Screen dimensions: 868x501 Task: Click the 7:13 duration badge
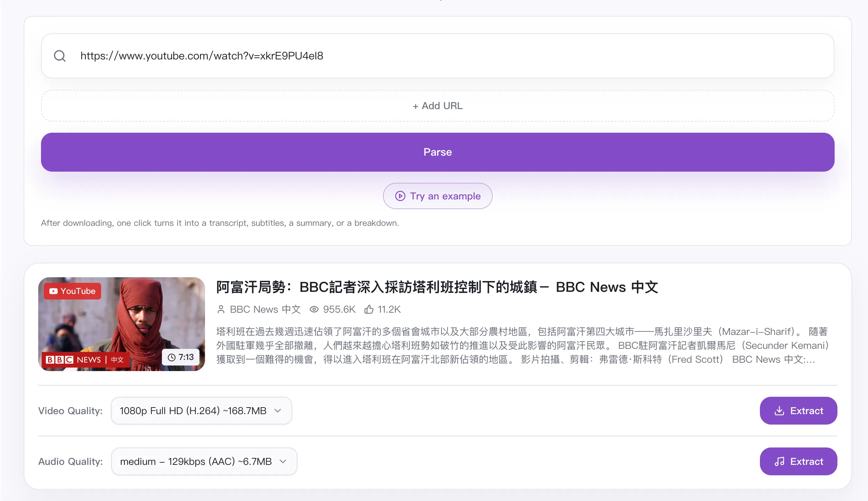click(181, 357)
